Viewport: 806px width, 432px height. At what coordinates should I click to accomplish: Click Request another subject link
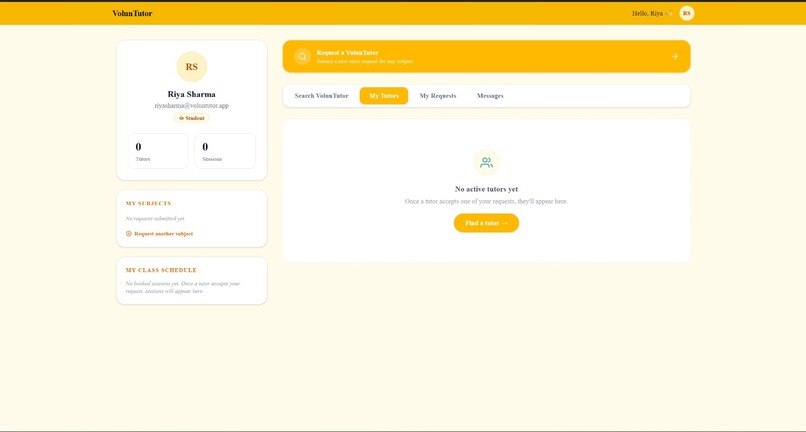(163, 233)
